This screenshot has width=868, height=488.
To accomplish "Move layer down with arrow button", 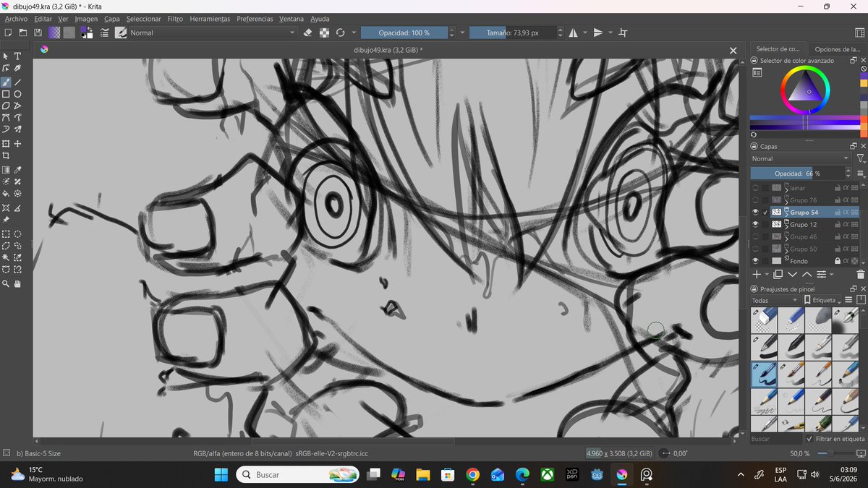I will (x=792, y=274).
